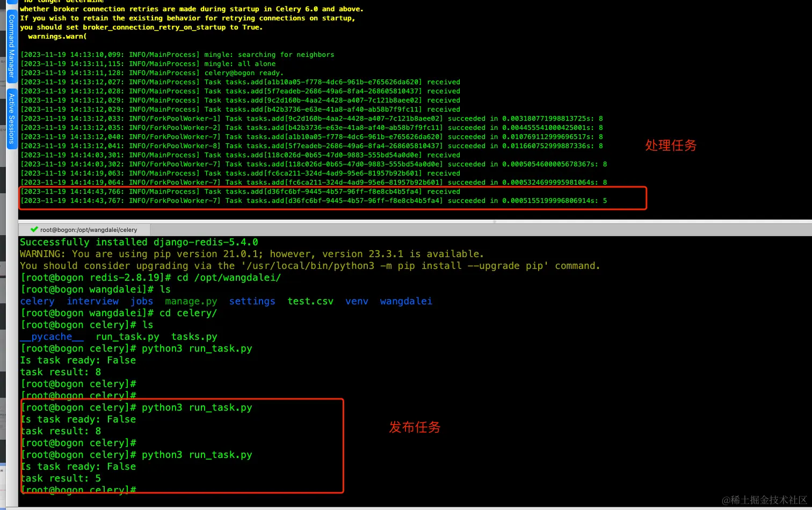Screen dimensions: 812x510
Task: Click the 'You should consider upgrading' pip line
Action: [310, 266]
